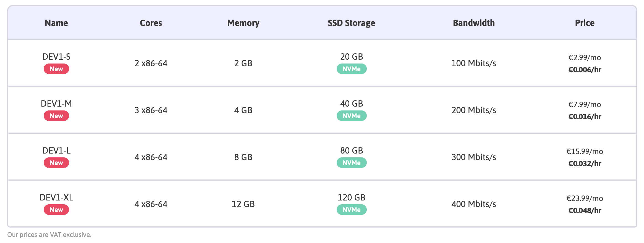The height and width of the screenshot is (243, 644).
Task: Click the €0.032/hr hourly price
Action: click(x=585, y=164)
